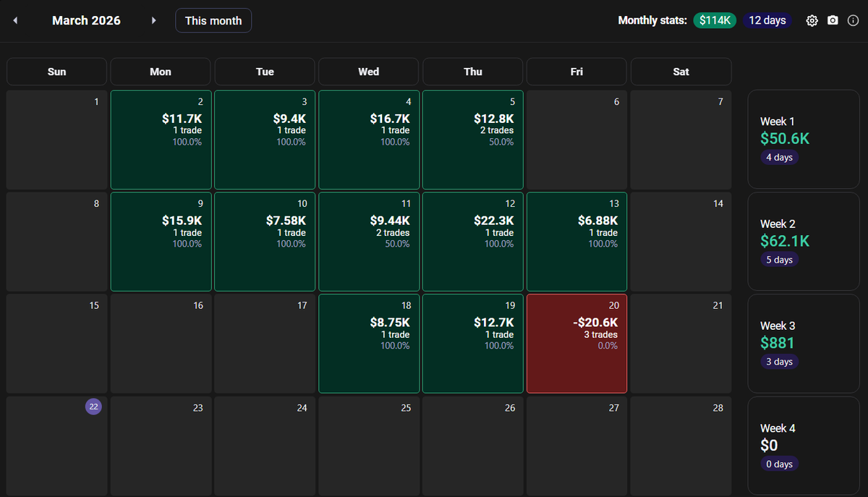Open the Week 3 summary card
This screenshot has width=868, height=497.
pos(804,343)
